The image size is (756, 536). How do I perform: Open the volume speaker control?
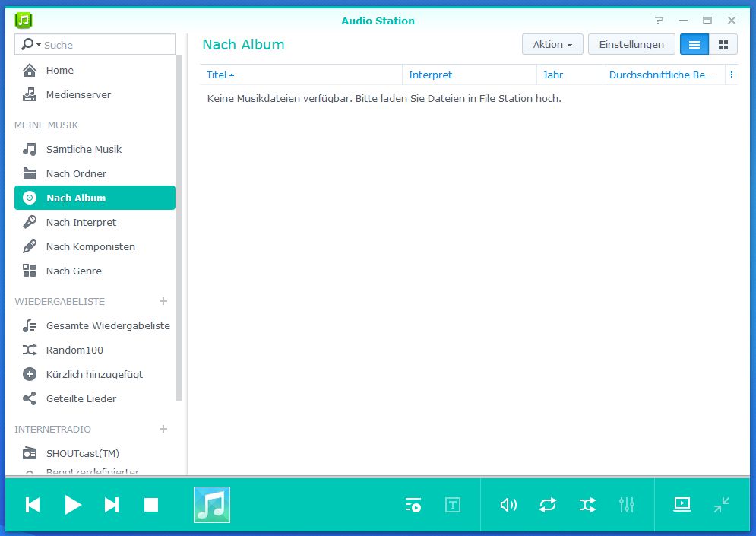coord(508,505)
